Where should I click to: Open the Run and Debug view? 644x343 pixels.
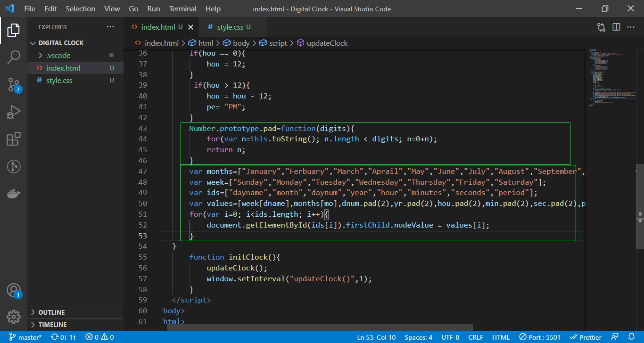(14, 112)
